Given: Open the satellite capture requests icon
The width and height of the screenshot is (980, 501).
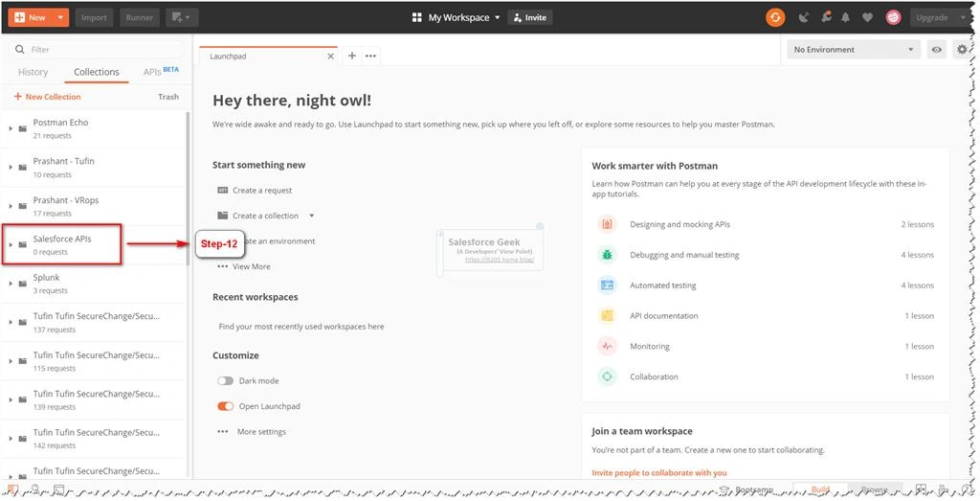Looking at the screenshot, I should (804, 17).
